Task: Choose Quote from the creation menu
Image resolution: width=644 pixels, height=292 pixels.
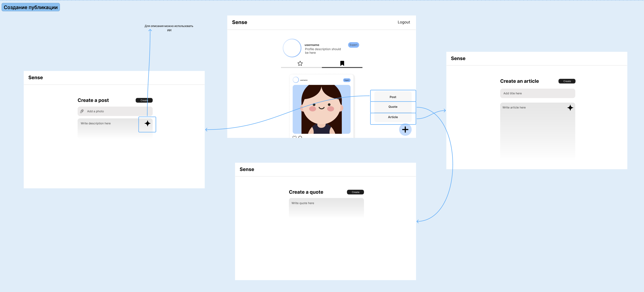Action: point(392,107)
